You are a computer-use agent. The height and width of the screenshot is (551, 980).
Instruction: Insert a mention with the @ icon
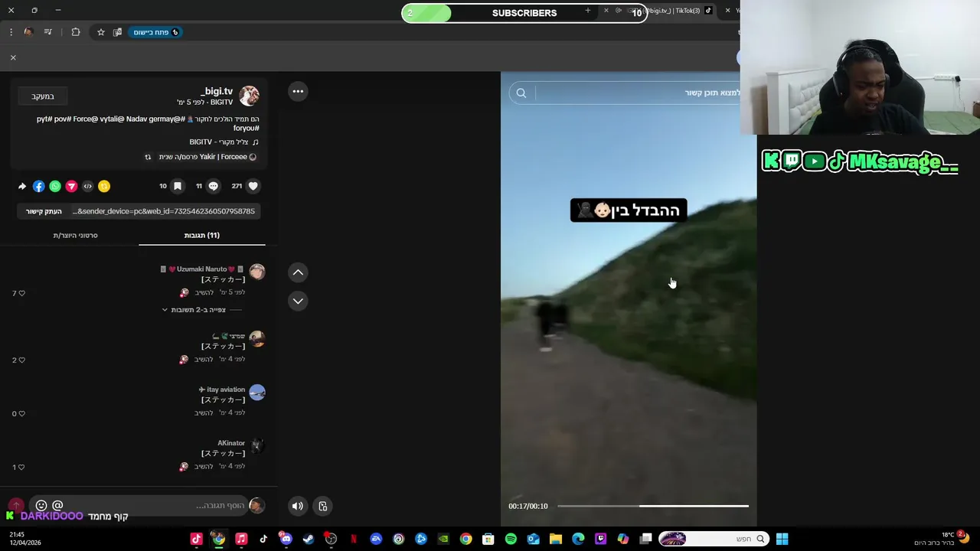(x=57, y=505)
